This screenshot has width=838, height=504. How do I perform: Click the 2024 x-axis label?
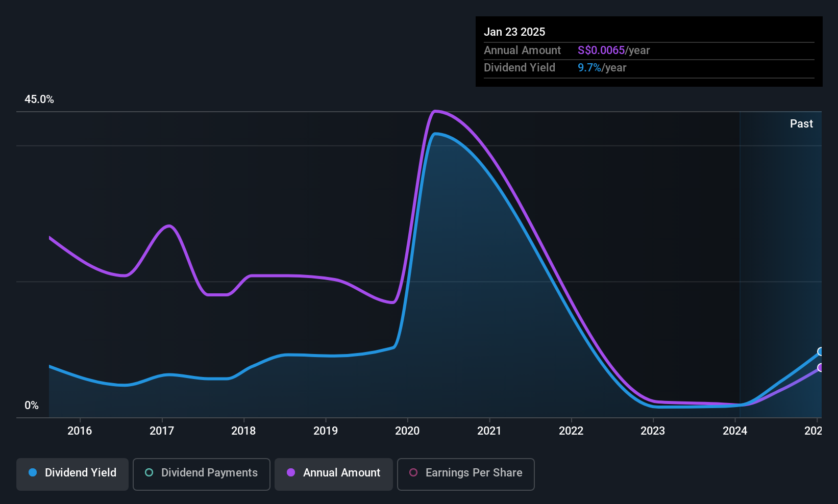click(735, 431)
